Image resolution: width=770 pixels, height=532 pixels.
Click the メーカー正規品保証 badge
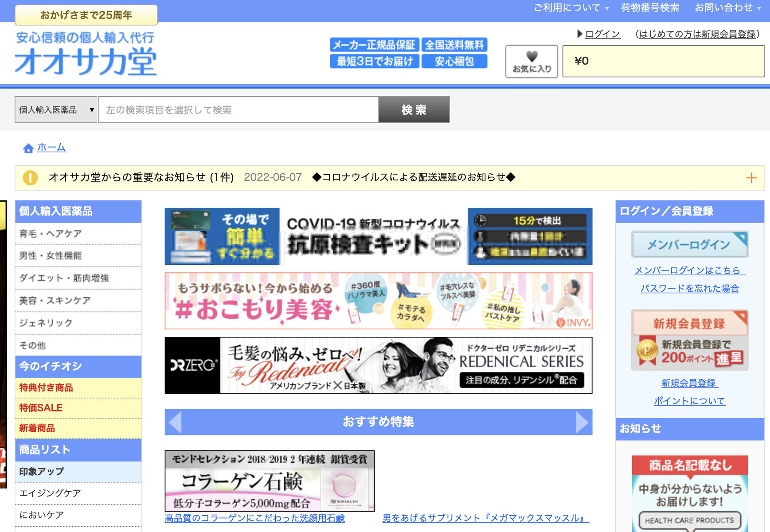(x=375, y=45)
